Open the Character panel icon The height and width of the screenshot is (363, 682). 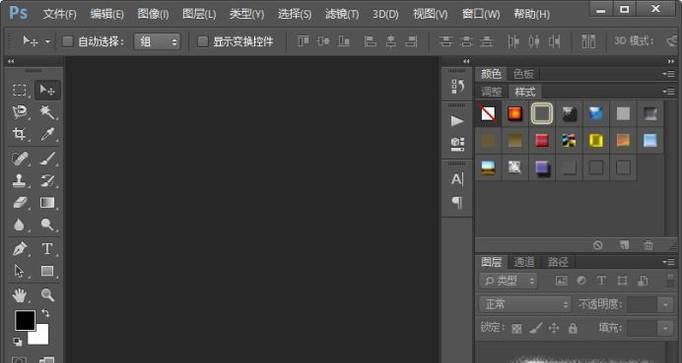coord(457,179)
